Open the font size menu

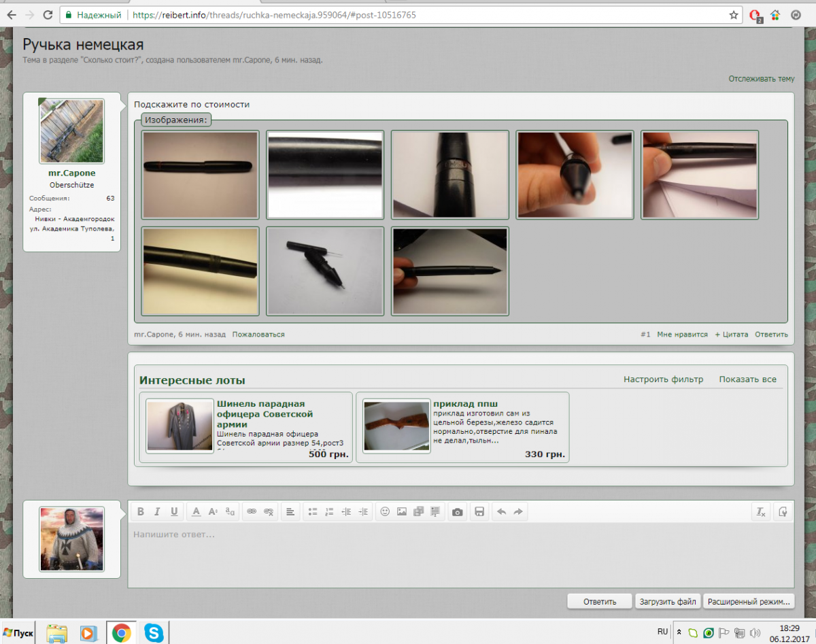coord(213,511)
